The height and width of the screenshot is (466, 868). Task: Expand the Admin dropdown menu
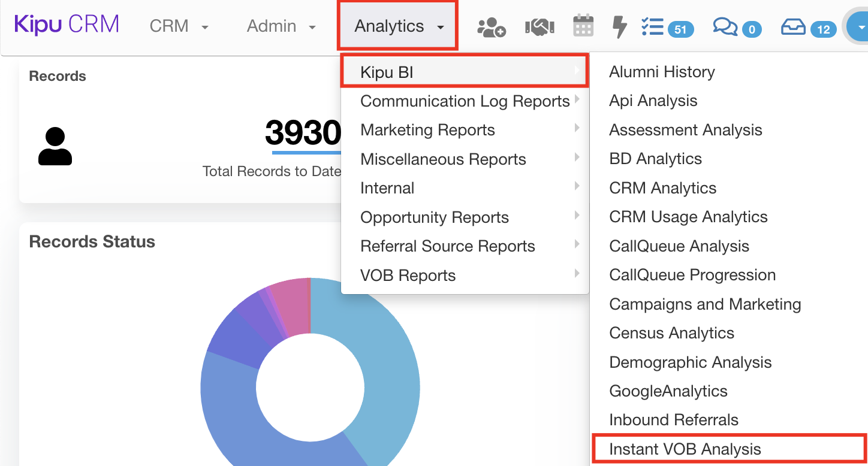281,26
